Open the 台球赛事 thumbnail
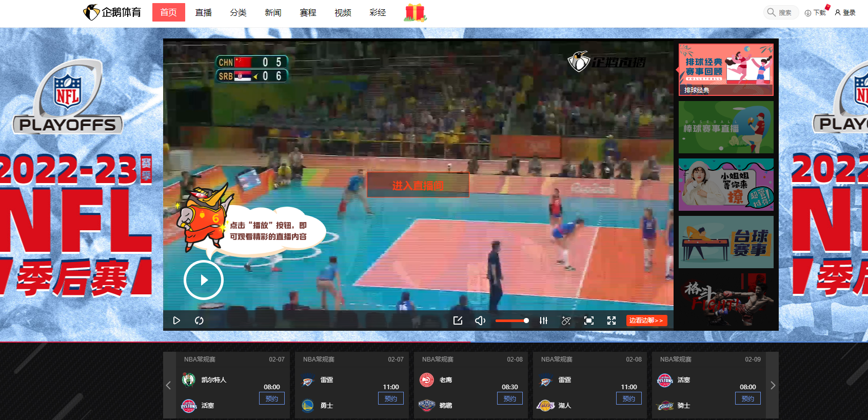Image resolution: width=868 pixels, height=420 pixels. tap(726, 242)
